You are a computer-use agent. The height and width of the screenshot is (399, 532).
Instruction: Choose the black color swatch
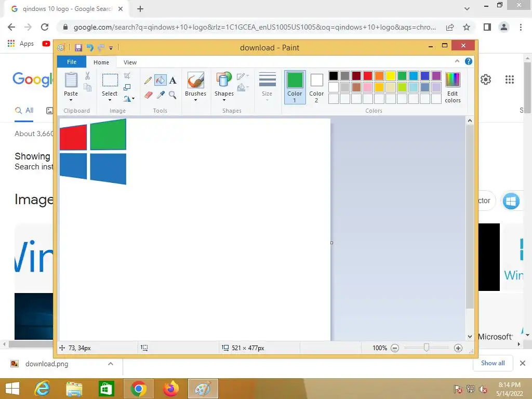[333, 76]
